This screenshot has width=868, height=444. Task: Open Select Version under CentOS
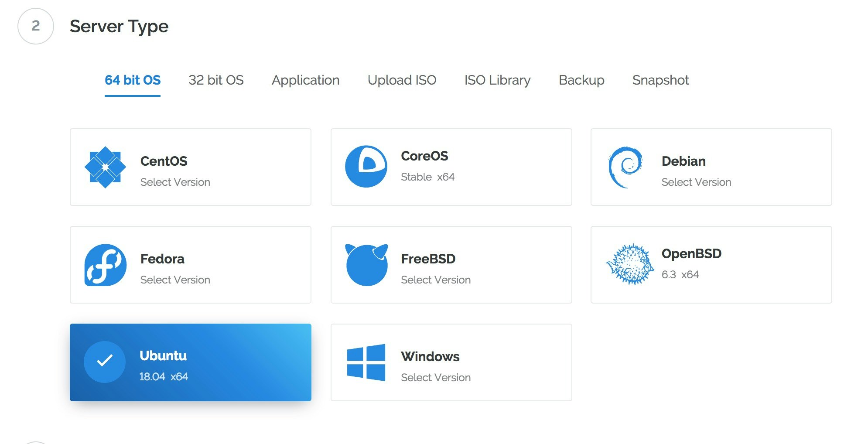coord(175,182)
